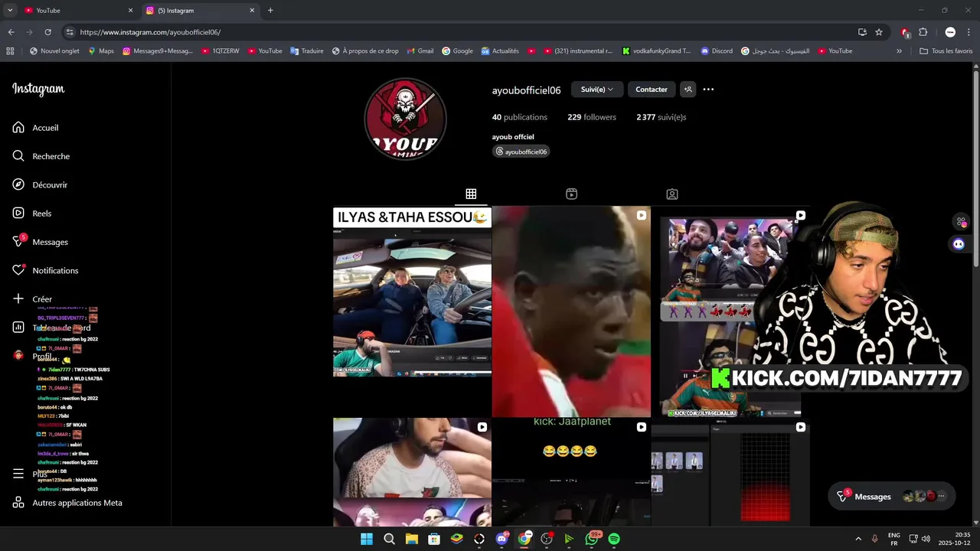Open the tab search dropdown arrow
Viewport: 980px width, 551px height.
coord(10,11)
